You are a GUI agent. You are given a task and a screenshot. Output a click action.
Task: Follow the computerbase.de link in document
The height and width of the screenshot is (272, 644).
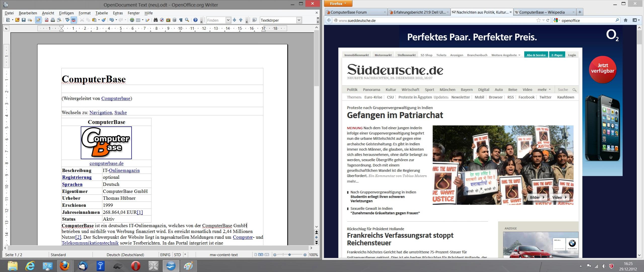point(106,163)
